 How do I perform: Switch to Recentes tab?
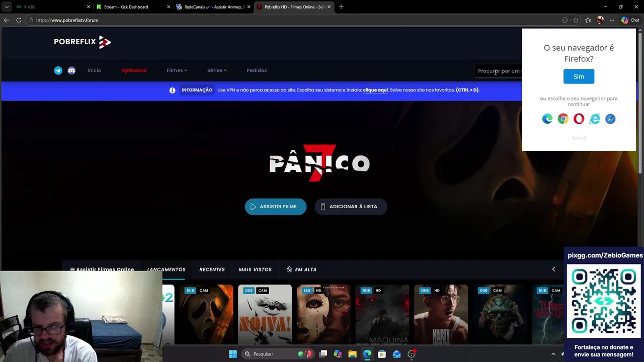pos(212,269)
